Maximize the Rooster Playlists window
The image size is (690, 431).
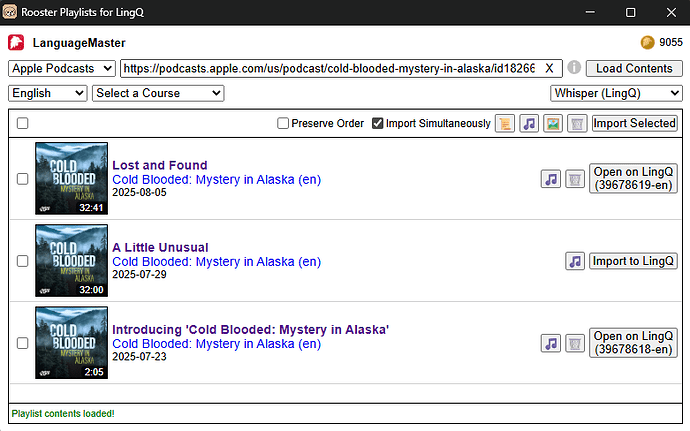[631, 12]
